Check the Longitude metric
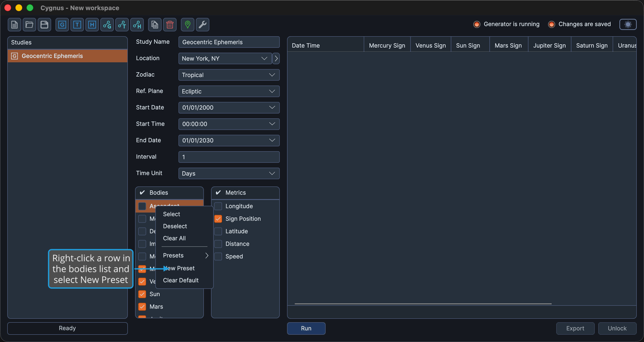 (218, 206)
